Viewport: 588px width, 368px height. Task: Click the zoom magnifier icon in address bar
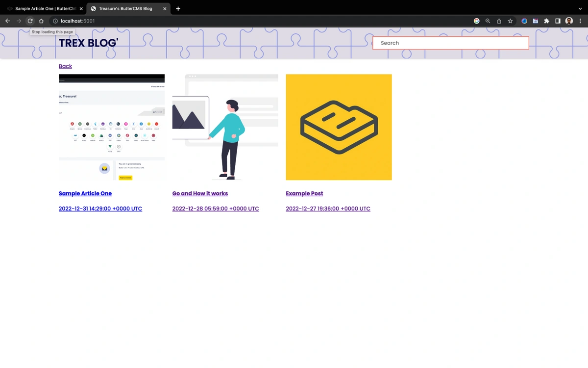coord(488,21)
